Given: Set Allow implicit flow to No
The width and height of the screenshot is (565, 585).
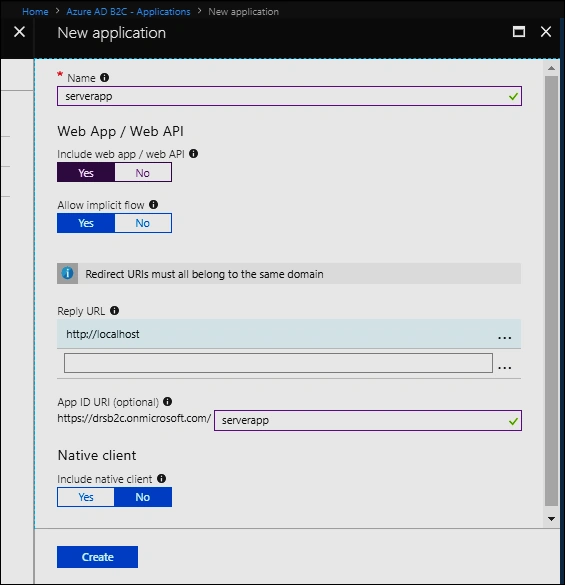Looking at the screenshot, I should tap(143, 223).
